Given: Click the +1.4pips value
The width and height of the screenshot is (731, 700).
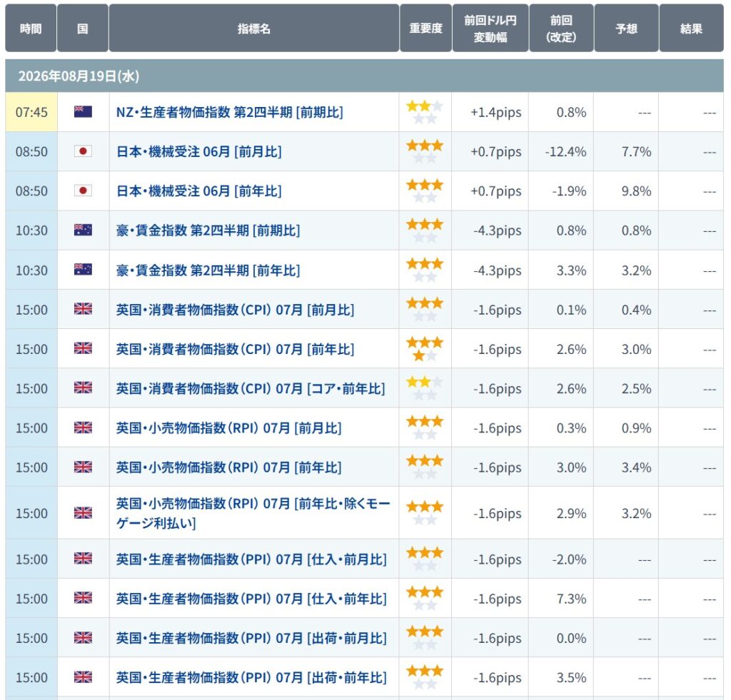Looking at the screenshot, I should click(495, 112).
